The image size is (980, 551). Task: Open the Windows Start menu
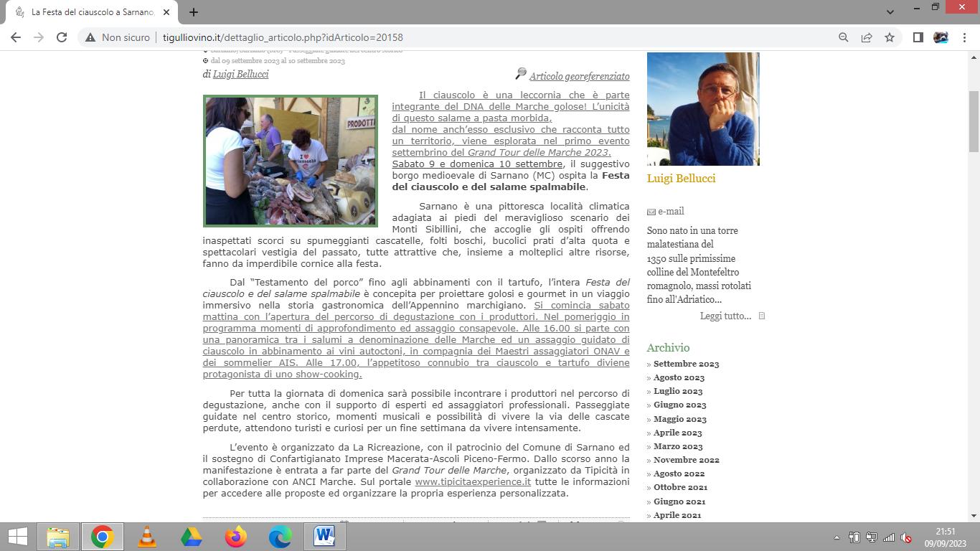(17, 536)
